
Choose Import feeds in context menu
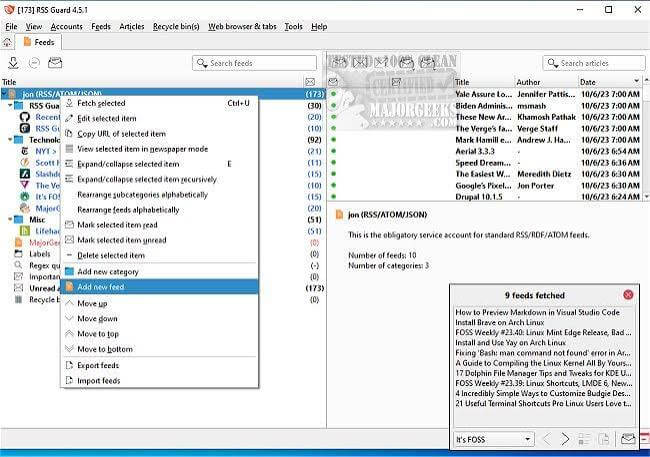click(x=160, y=381)
